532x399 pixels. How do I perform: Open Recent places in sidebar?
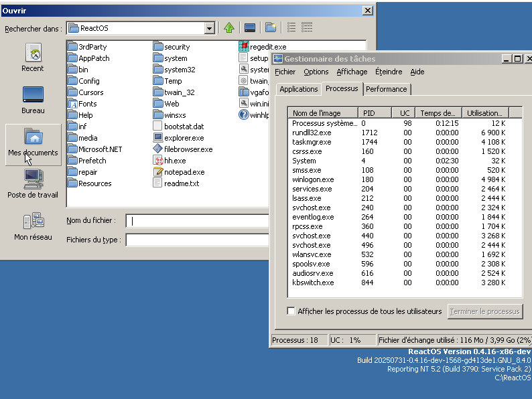(x=33, y=58)
